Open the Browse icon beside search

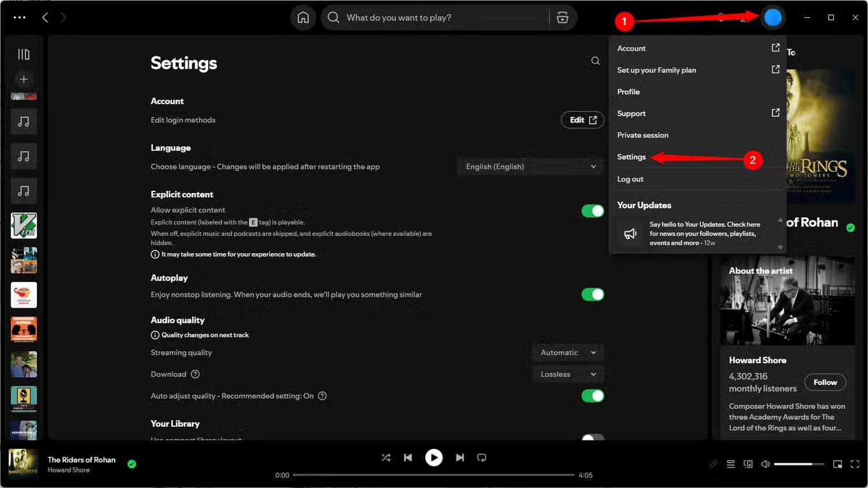pyautogui.click(x=562, y=17)
